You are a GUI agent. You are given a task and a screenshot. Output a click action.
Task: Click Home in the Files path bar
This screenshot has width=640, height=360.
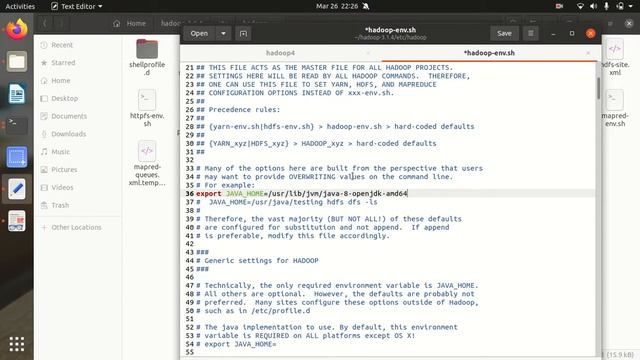click(130, 24)
